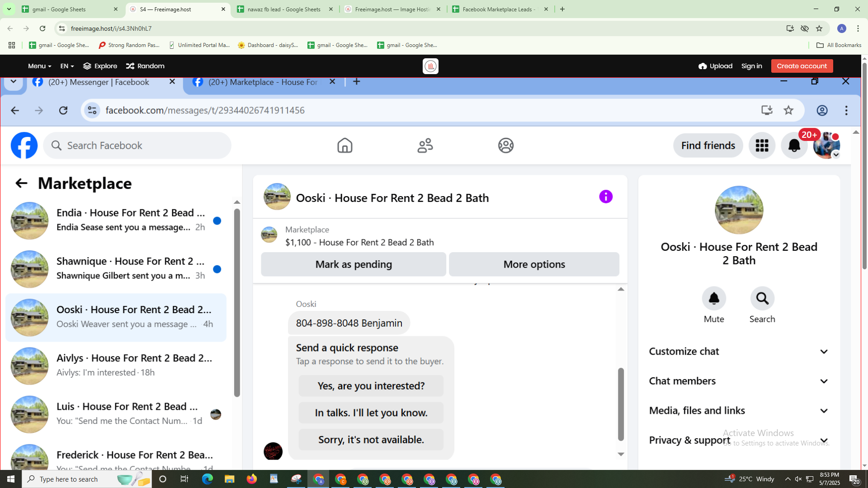868x488 pixels.
Task: Open Firefox from the Windows taskbar
Action: tap(251, 479)
